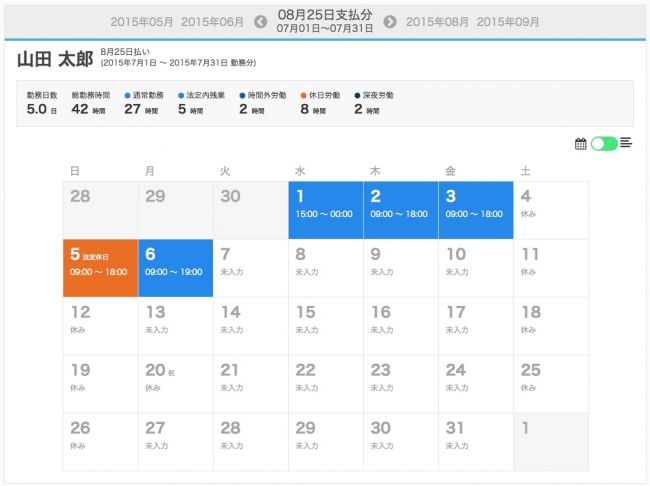Click 休日労働 8 時間 summary
The height and width of the screenshot is (486, 650).
click(x=320, y=104)
